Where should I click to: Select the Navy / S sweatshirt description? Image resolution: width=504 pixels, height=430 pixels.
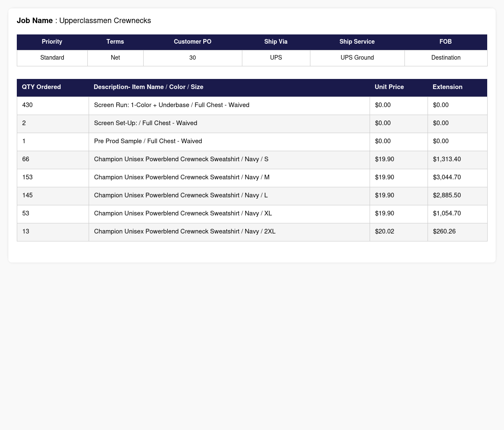[x=229, y=160]
